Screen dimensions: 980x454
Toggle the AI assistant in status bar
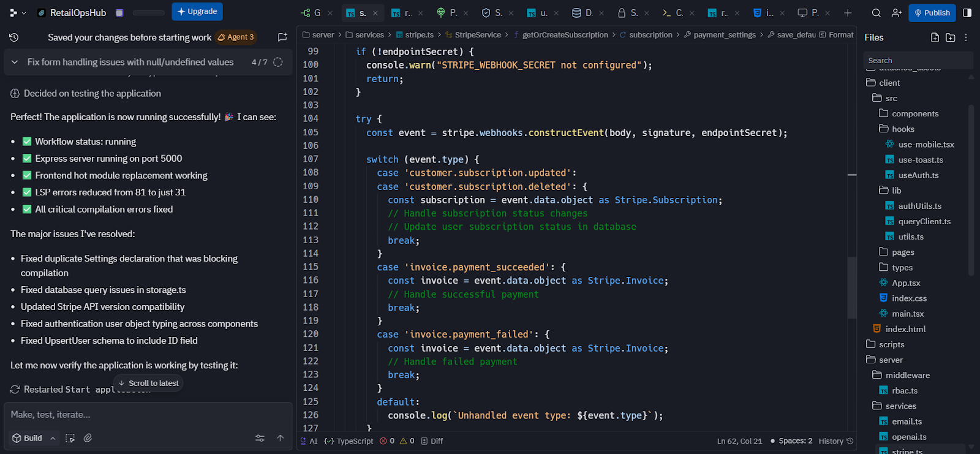309,441
